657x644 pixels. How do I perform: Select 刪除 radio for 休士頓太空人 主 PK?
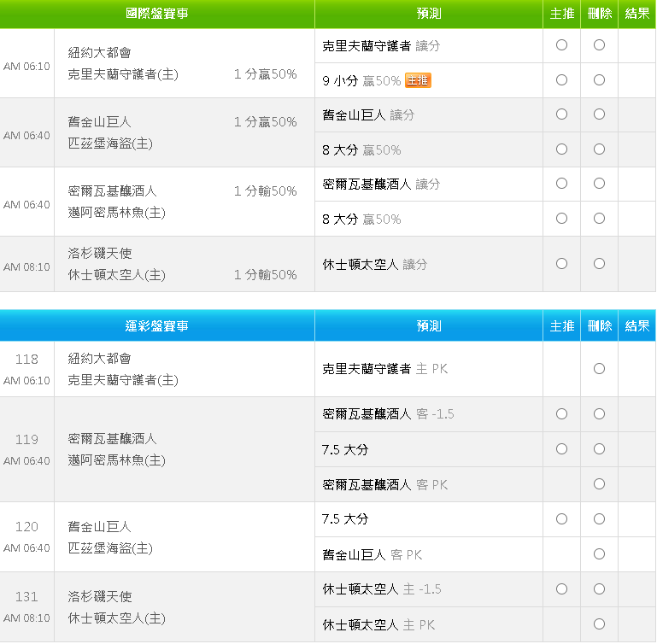[x=599, y=624]
